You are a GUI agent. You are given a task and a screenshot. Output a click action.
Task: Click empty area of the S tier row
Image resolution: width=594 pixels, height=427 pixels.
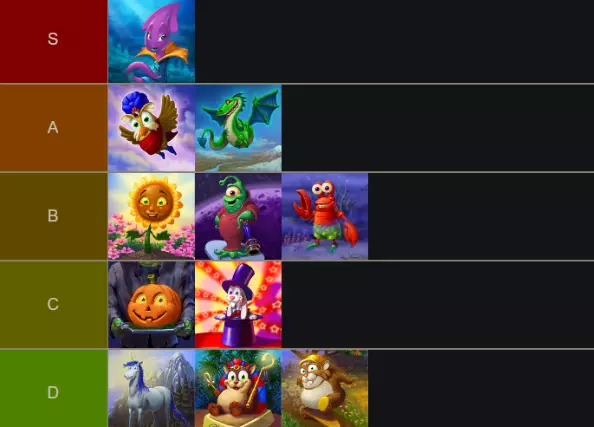pyautogui.click(x=394, y=41)
